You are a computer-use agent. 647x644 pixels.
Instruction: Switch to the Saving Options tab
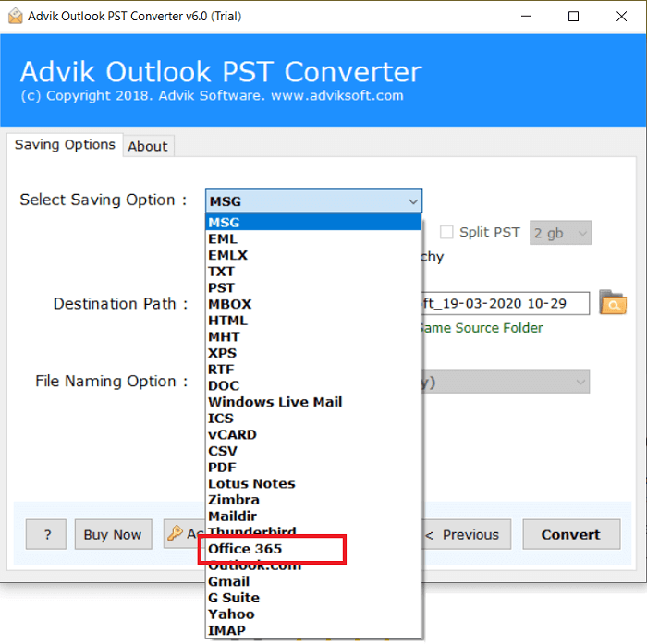[x=65, y=145]
